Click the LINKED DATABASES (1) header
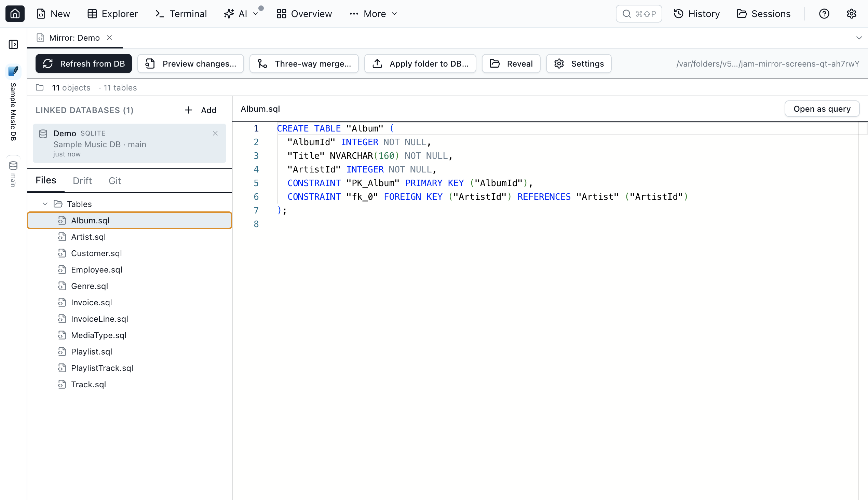Image resolution: width=868 pixels, height=500 pixels. 84,110
